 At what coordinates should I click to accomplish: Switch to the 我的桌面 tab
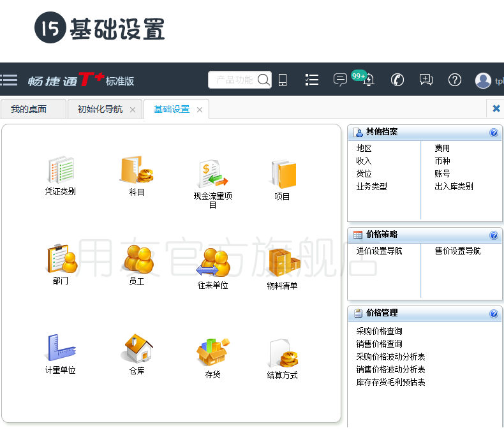click(29, 109)
